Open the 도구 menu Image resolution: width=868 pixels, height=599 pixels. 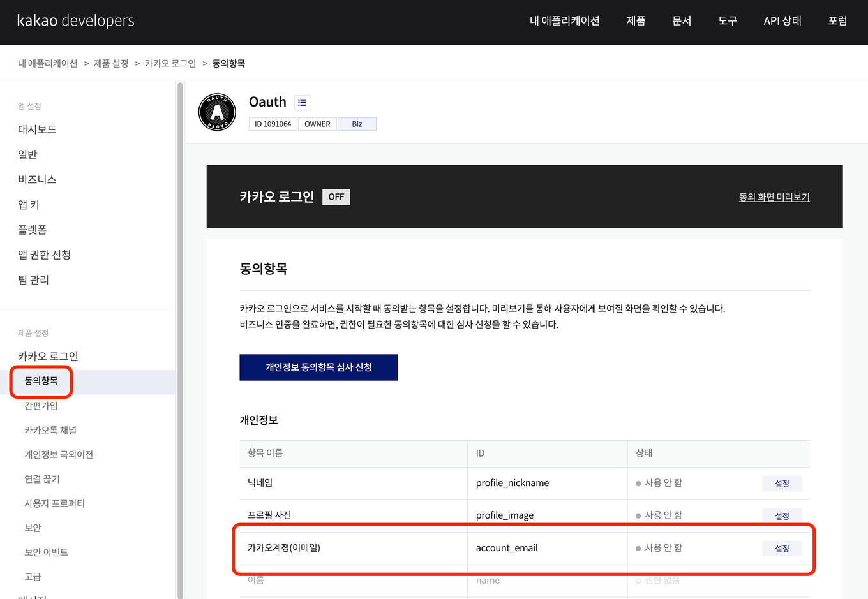pyautogui.click(x=728, y=20)
